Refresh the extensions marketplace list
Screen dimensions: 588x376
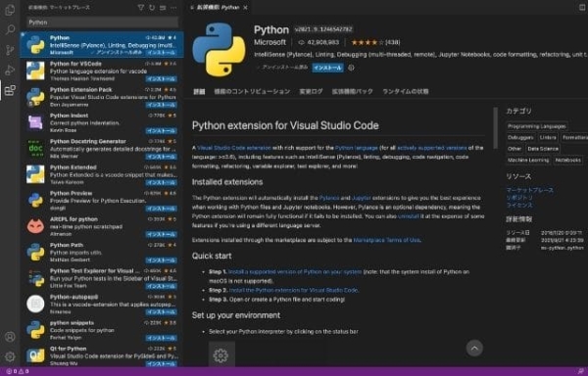tap(152, 8)
